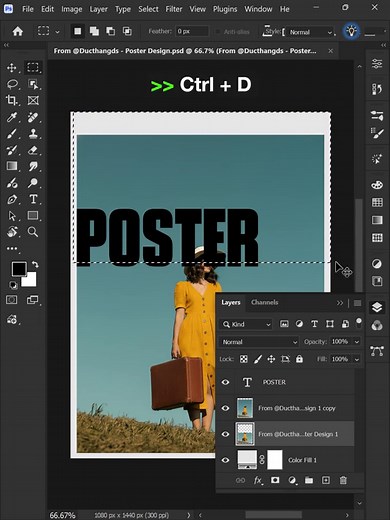Hide the 'ter Design 1' layer
This screenshot has width=390, height=520.
point(226,434)
